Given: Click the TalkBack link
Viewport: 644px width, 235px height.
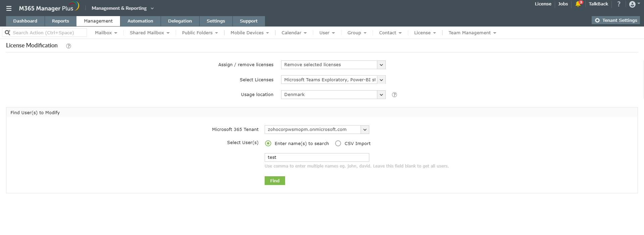Looking at the screenshot, I should (598, 4).
